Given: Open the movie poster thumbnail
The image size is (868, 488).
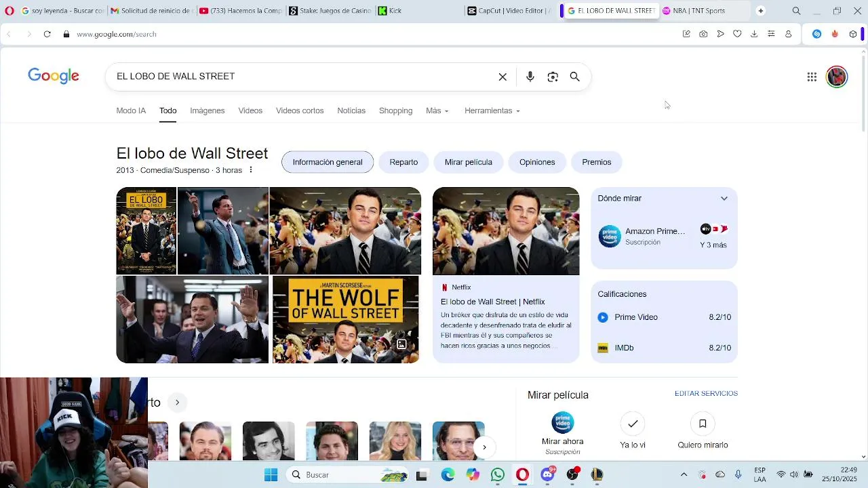Looking at the screenshot, I should [146, 230].
